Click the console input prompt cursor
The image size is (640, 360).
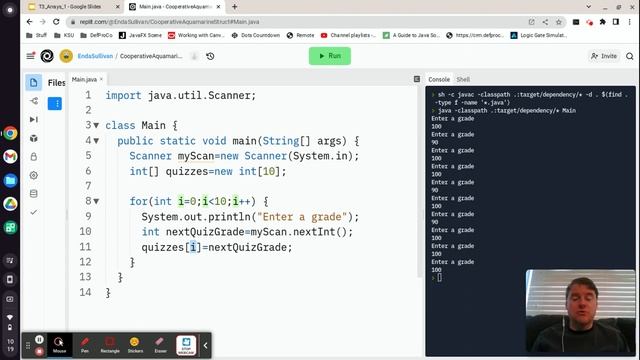tap(439, 278)
